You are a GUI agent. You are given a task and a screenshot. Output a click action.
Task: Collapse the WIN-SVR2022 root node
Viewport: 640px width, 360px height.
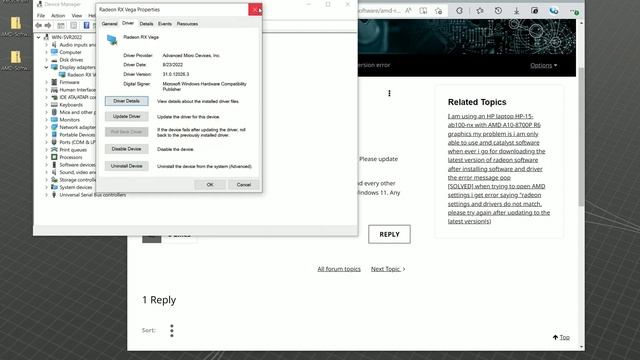point(39,37)
